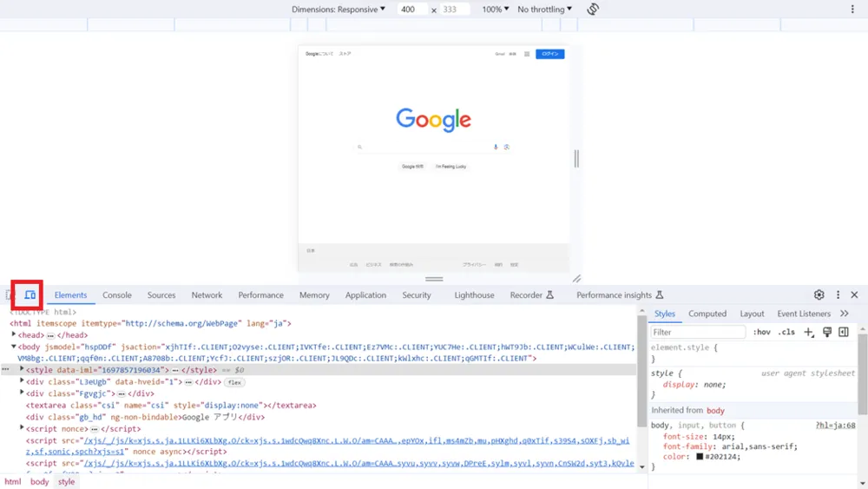Click the #202124 color swatch
Viewport: 868px width, 489px height.
coord(700,456)
